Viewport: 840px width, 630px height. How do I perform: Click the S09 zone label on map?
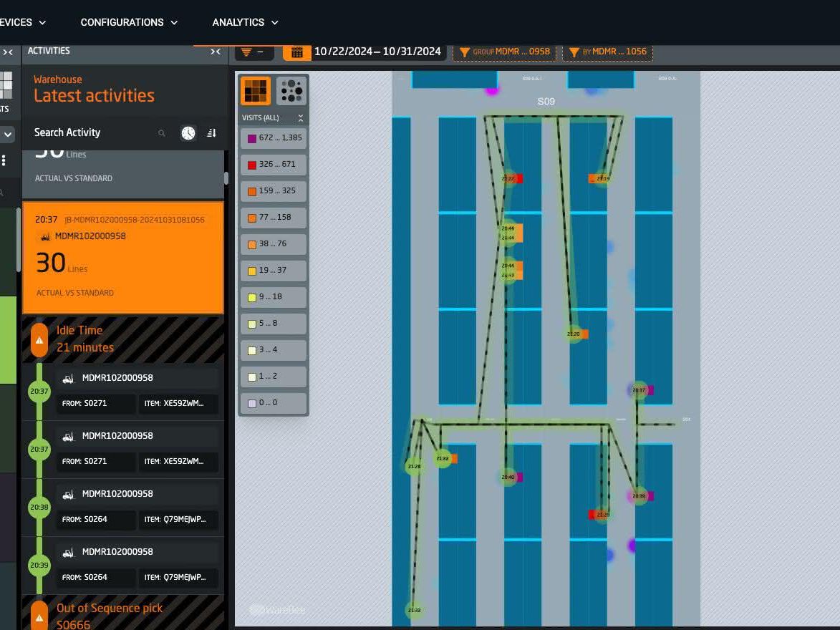pos(546,101)
